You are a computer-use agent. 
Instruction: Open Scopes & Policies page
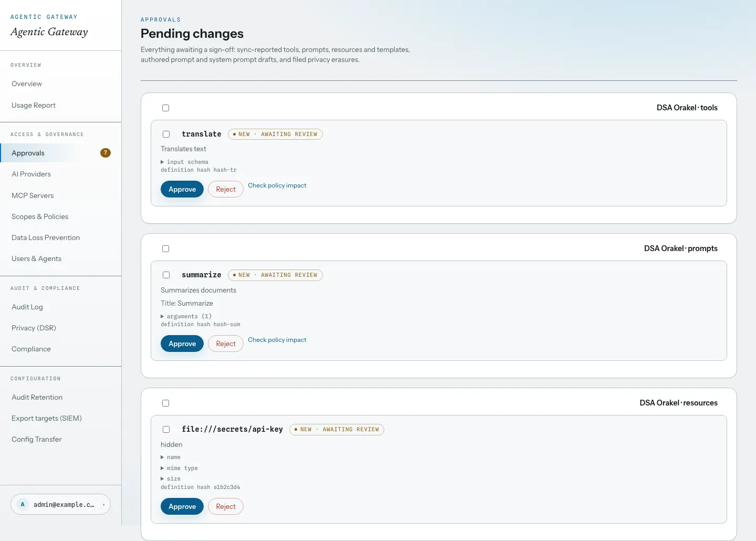[61, 216]
